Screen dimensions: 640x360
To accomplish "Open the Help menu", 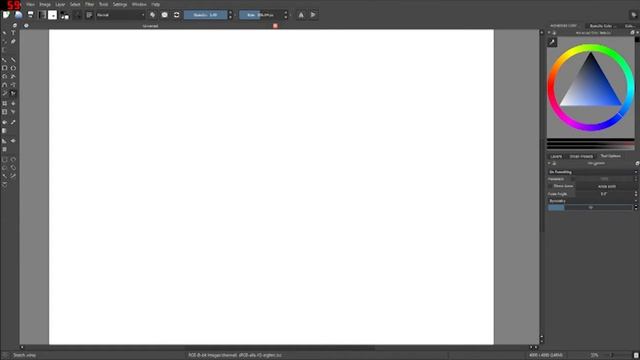I will (156, 4).
